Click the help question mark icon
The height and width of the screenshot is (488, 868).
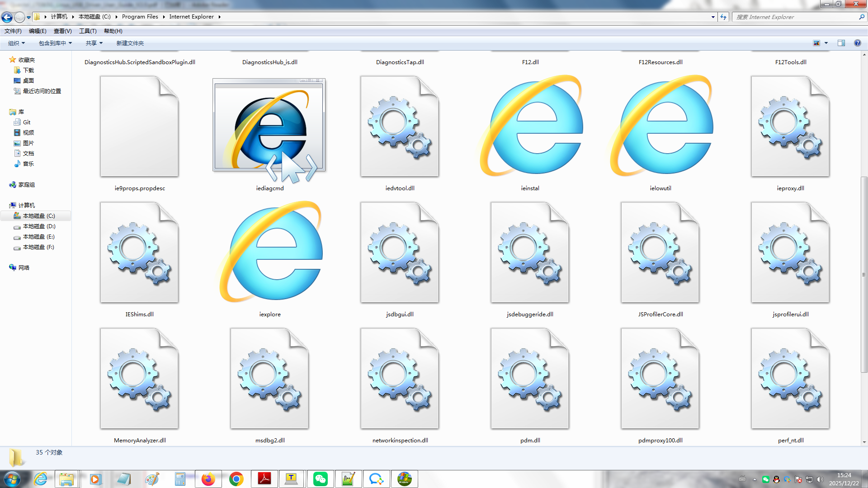pos(857,43)
